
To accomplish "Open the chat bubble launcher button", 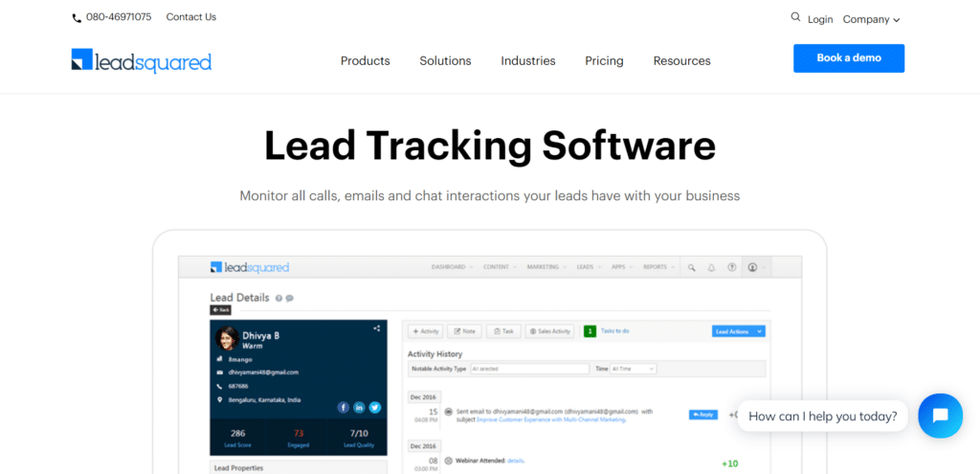I will pyautogui.click(x=940, y=416).
